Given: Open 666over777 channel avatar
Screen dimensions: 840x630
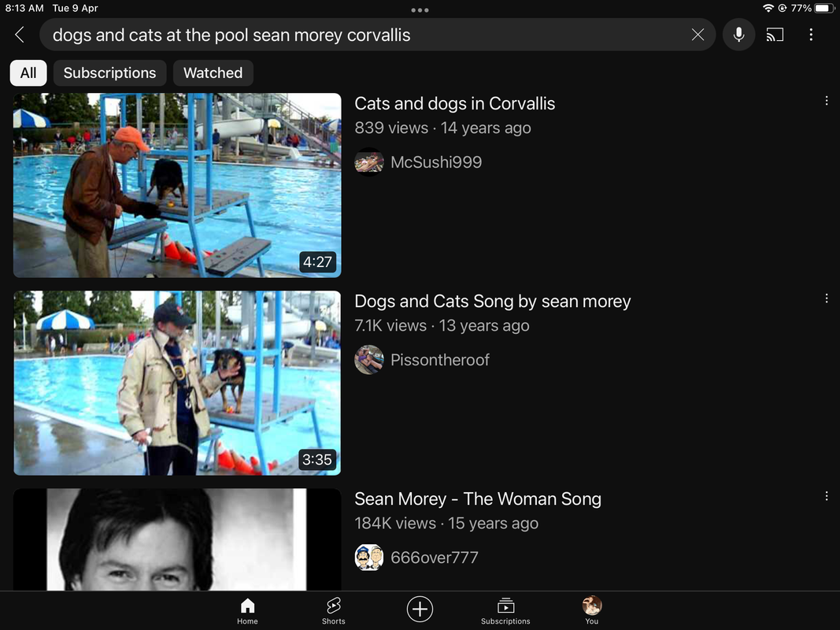Looking at the screenshot, I should (369, 557).
